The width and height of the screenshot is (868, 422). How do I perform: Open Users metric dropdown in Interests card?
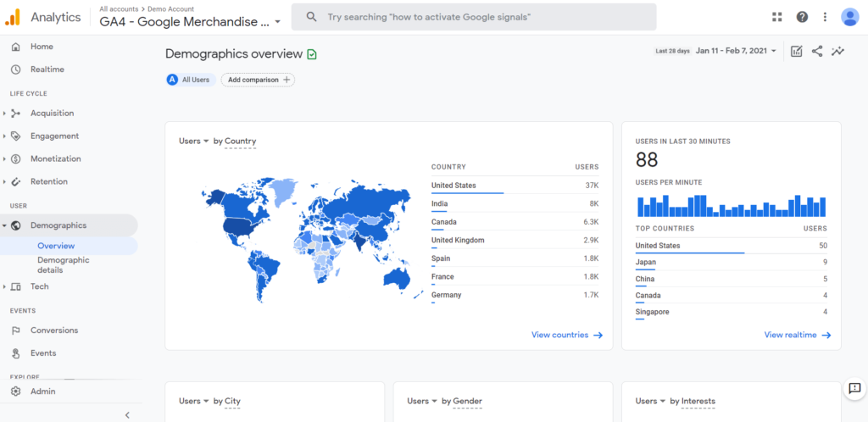tap(650, 401)
